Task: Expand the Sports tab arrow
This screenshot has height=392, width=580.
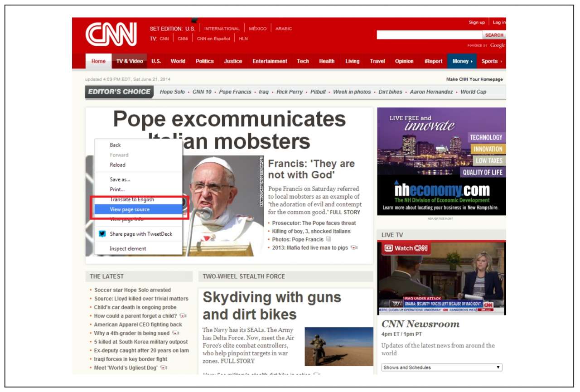Action: pyautogui.click(x=501, y=62)
